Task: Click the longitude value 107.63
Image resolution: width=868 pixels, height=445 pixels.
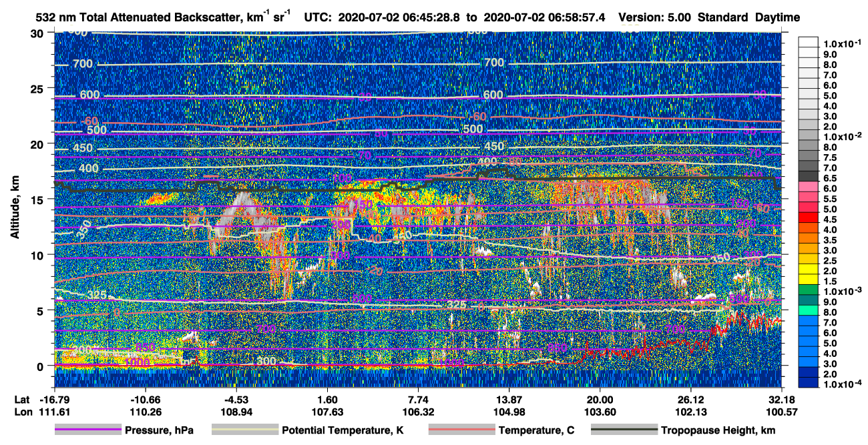Action: coord(327,412)
